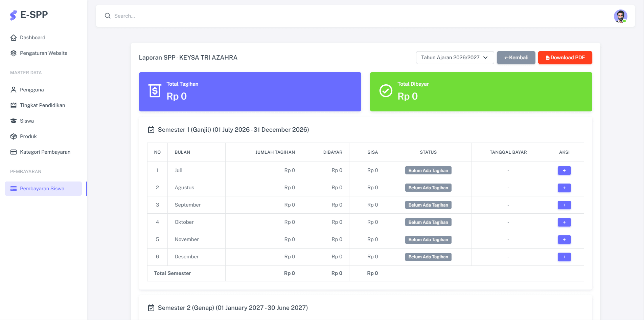Add payment for Oktober row

pos(564,222)
